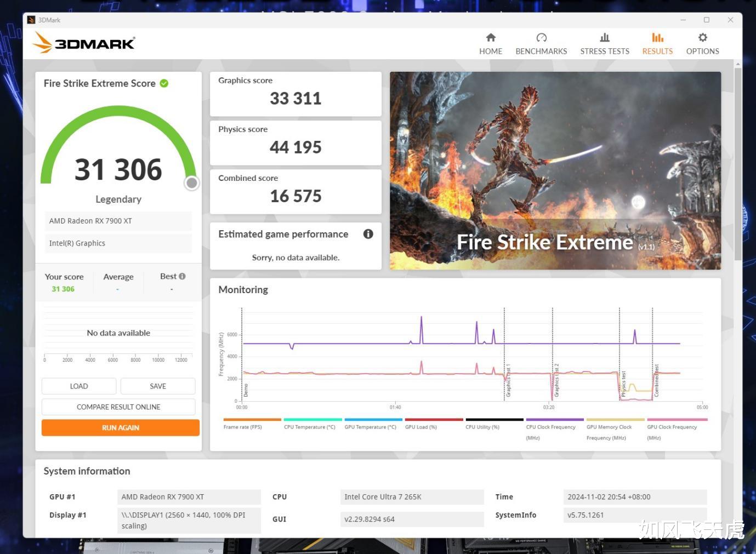
Task: Open the Results bar chart icon
Action: point(657,37)
